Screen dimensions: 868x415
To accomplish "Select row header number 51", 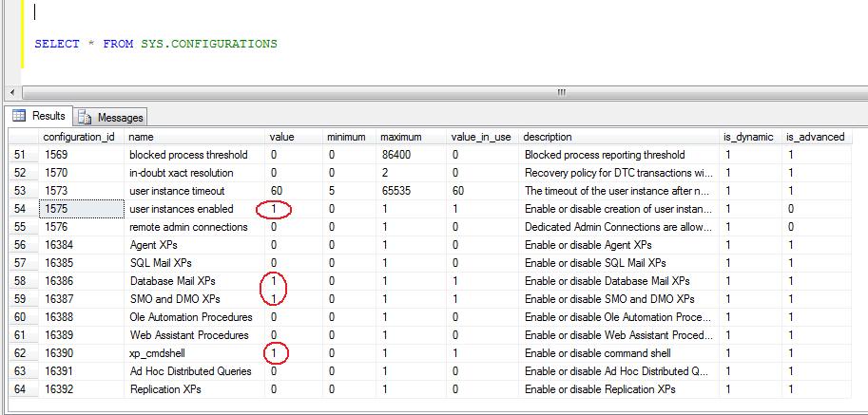I will [23, 155].
